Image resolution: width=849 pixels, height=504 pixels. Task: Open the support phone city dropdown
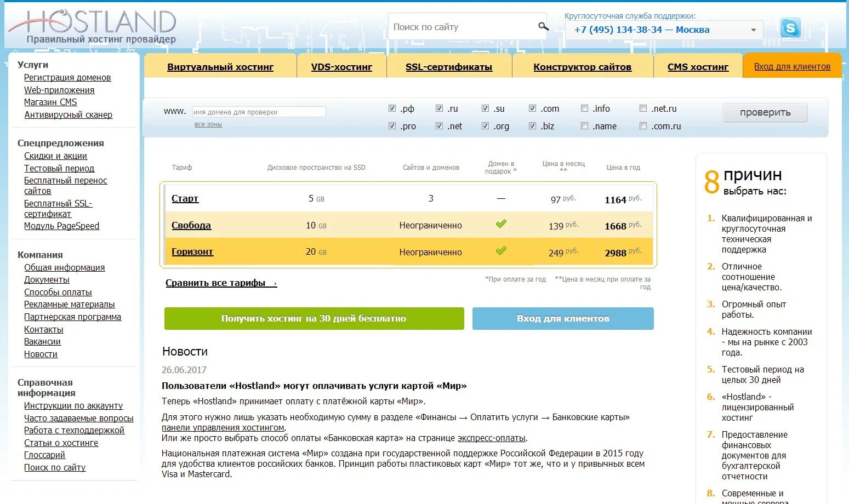(665, 30)
